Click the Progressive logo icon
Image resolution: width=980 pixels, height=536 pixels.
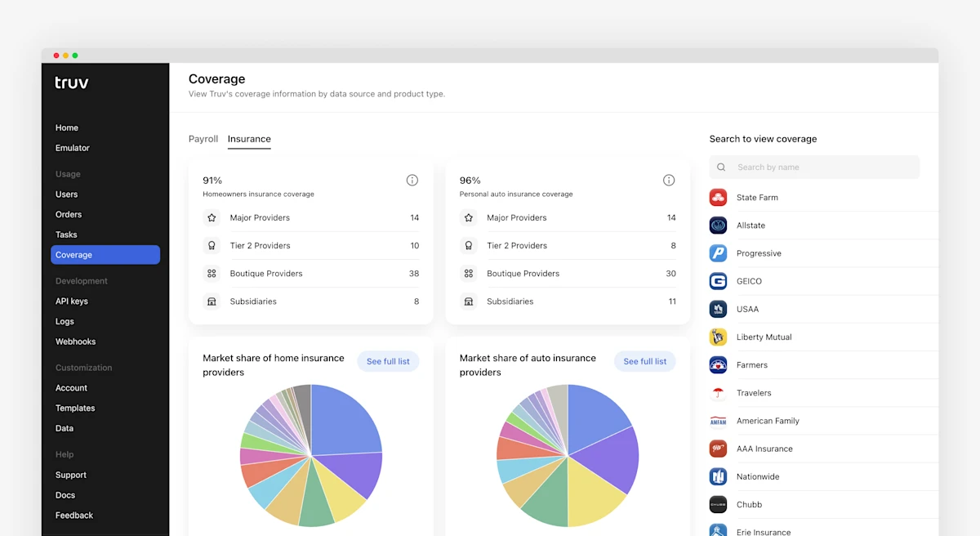(x=718, y=252)
